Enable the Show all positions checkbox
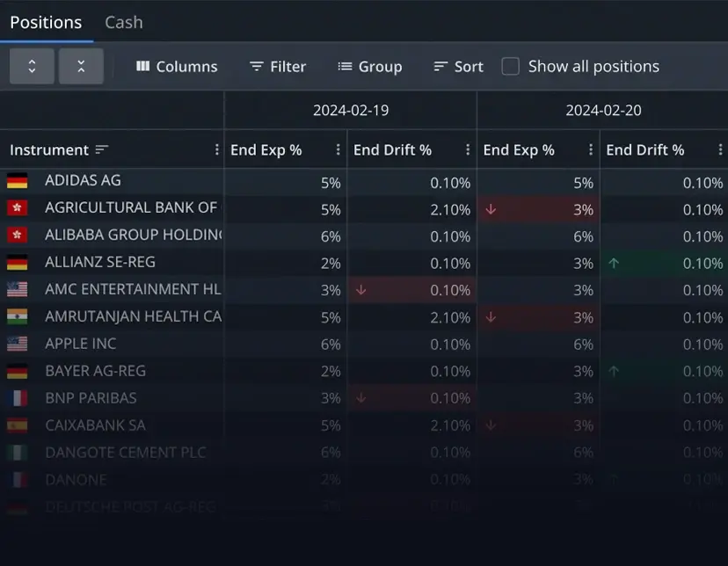 pyautogui.click(x=510, y=67)
